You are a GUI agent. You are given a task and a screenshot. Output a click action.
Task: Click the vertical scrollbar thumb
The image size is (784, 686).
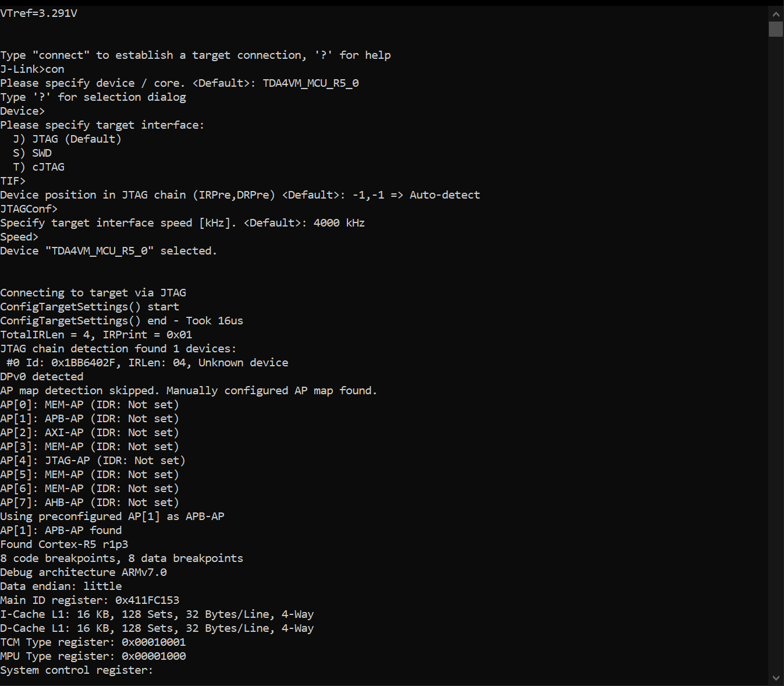pos(775,29)
